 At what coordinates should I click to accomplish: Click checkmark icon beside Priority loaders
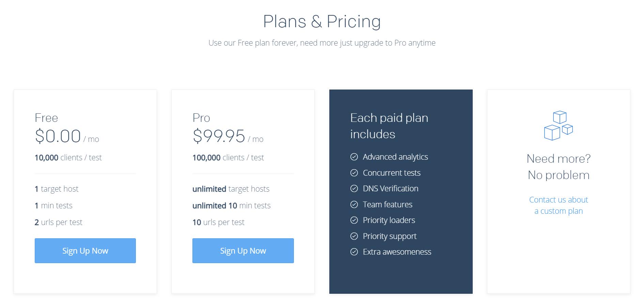pyautogui.click(x=354, y=220)
